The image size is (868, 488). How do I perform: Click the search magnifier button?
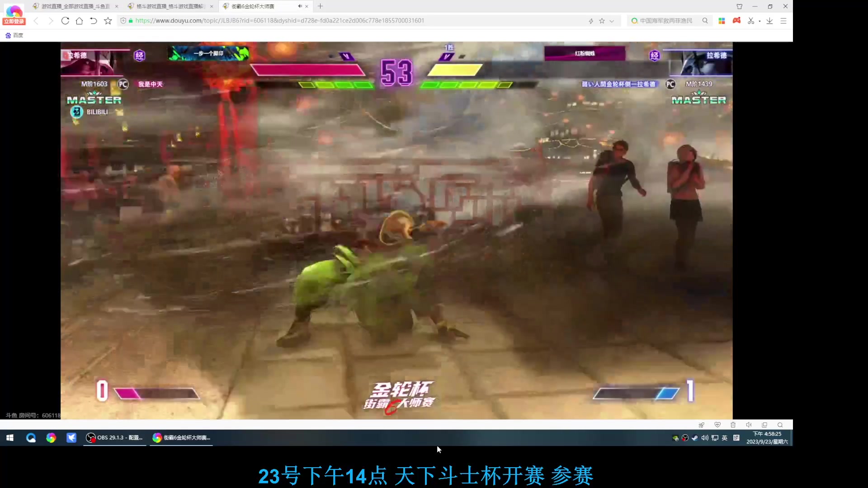tap(705, 21)
